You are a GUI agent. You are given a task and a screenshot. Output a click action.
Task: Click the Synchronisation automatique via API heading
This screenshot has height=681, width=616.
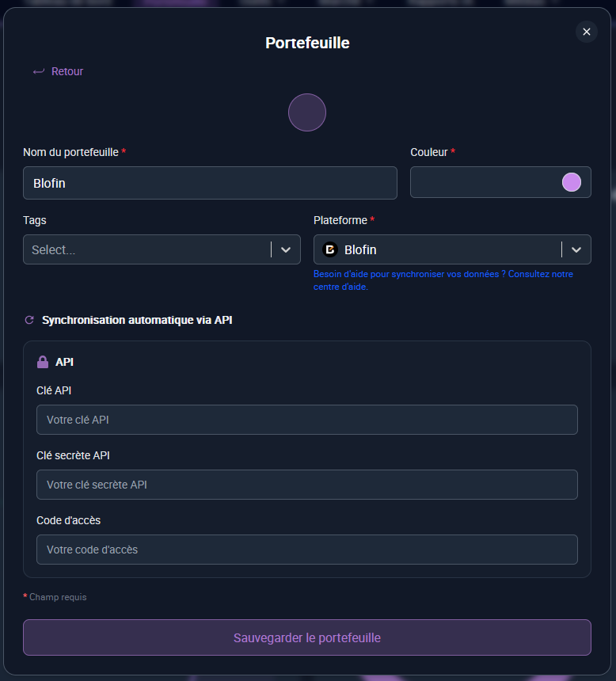click(x=137, y=321)
